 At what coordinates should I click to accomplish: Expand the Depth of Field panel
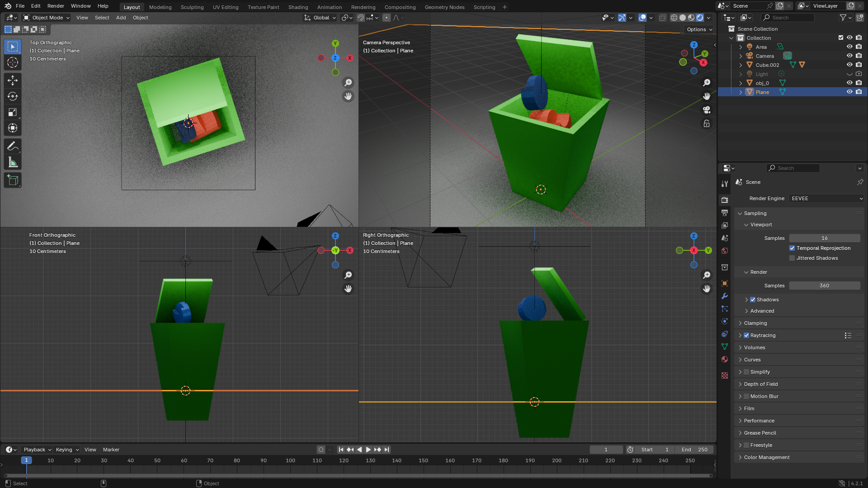[x=761, y=384]
